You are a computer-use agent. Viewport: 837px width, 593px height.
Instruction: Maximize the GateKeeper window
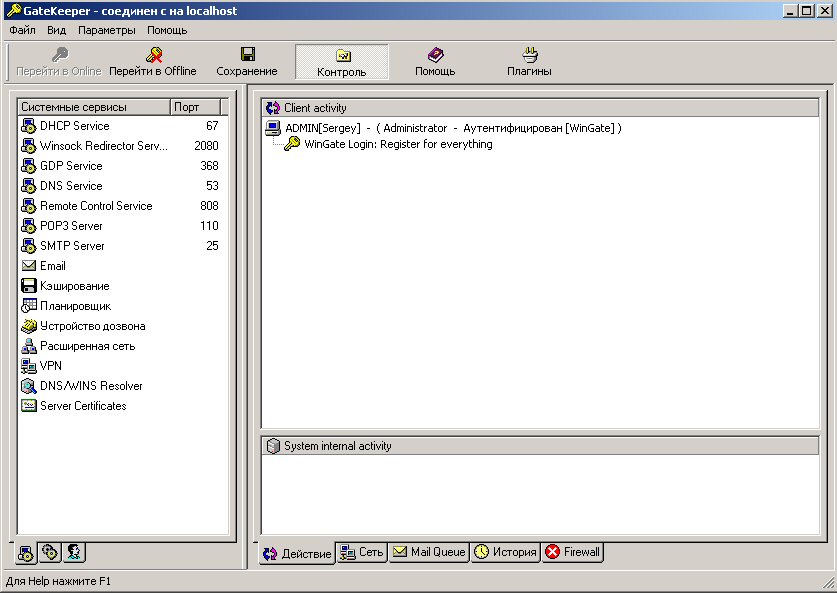(x=807, y=10)
